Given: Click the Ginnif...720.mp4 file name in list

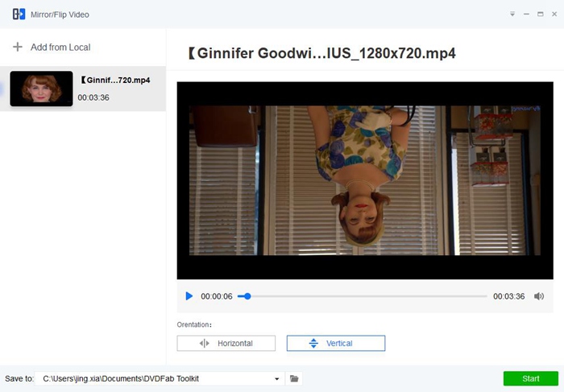Looking at the screenshot, I should [x=115, y=80].
